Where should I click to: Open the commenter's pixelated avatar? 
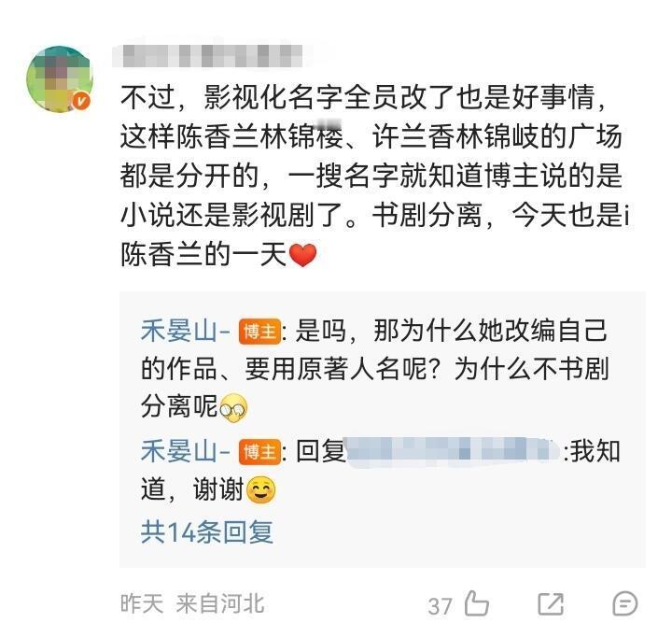pos(59,78)
